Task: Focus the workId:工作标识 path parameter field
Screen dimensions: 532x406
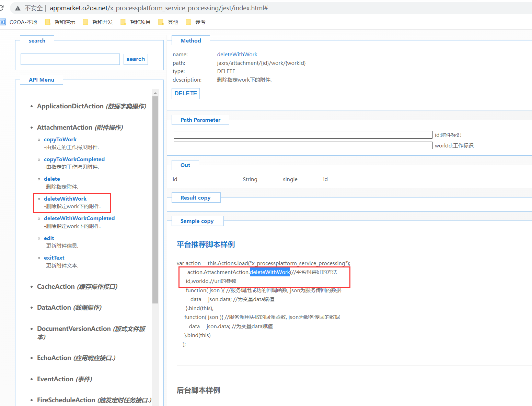Action: (x=303, y=145)
